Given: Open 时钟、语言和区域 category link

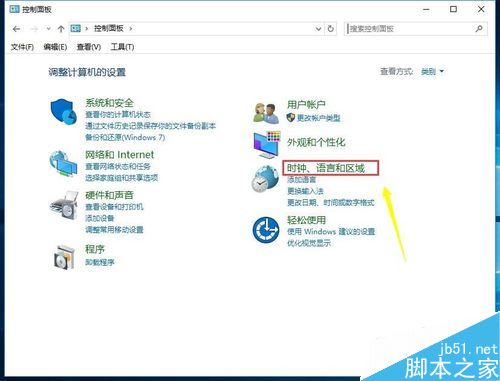Looking at the screenshot, I should click(x=326, y=168).
